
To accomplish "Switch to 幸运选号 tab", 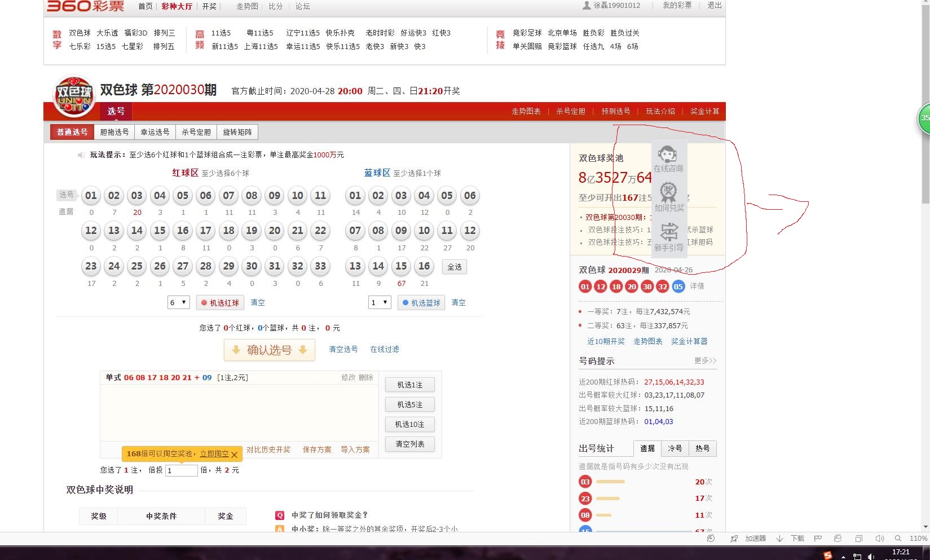I will point(155,132).
